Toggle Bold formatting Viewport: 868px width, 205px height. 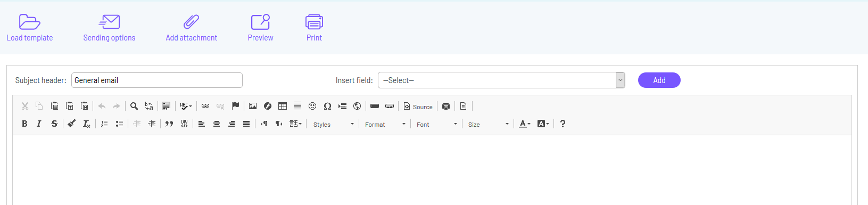(24, 124)
